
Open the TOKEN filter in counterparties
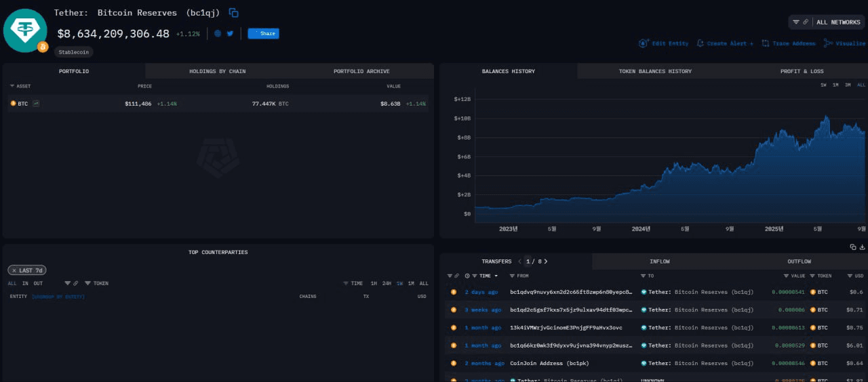click(x=96, y=283)
